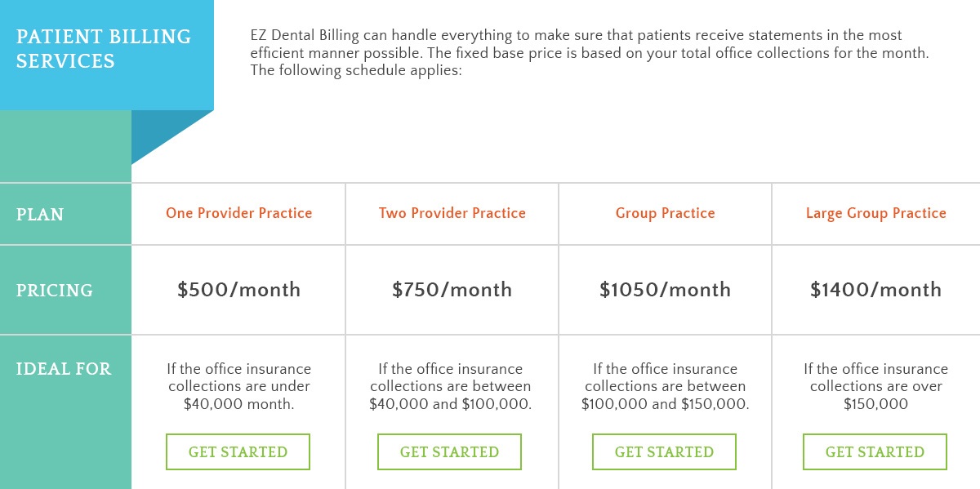
Task: Click the IDEAL FOR row label
Action: [63, 369]
